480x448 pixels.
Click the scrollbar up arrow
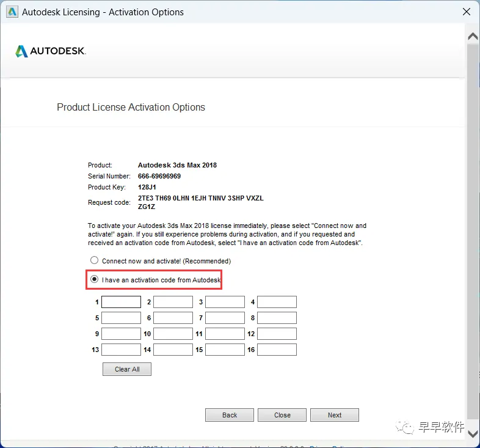click(x=473, y=37)
